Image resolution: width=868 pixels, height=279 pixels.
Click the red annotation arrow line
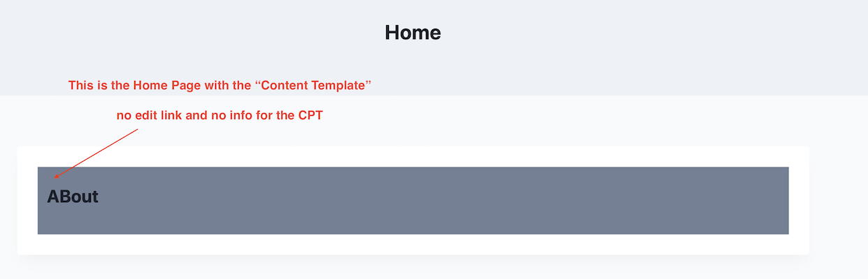(96, 153)
